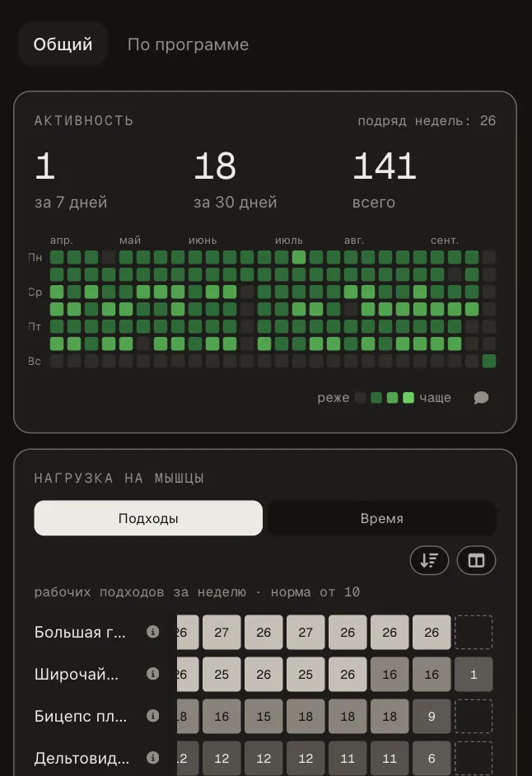This screenshot has width=532, height=776.
Task: Click the АКТИВНОСТЬ heading
Action: (84, 121)
